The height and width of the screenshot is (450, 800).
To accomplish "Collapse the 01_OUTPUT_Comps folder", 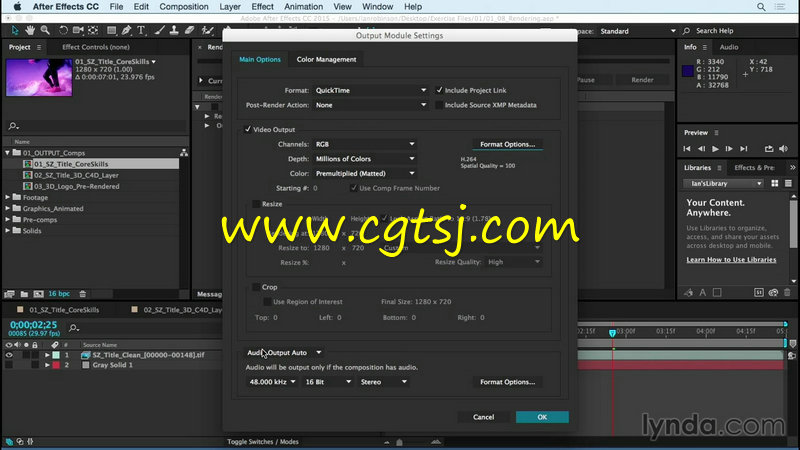I will [x=8, y=153].
